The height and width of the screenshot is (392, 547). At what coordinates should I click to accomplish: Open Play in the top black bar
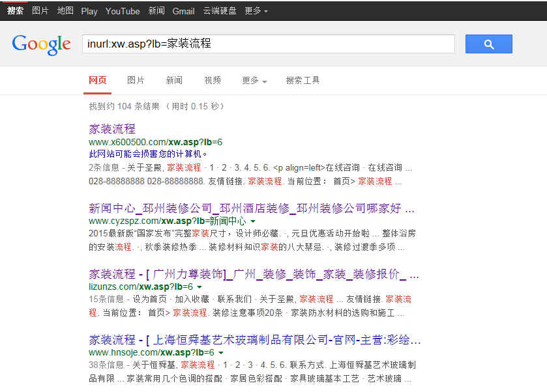(89, 11)
